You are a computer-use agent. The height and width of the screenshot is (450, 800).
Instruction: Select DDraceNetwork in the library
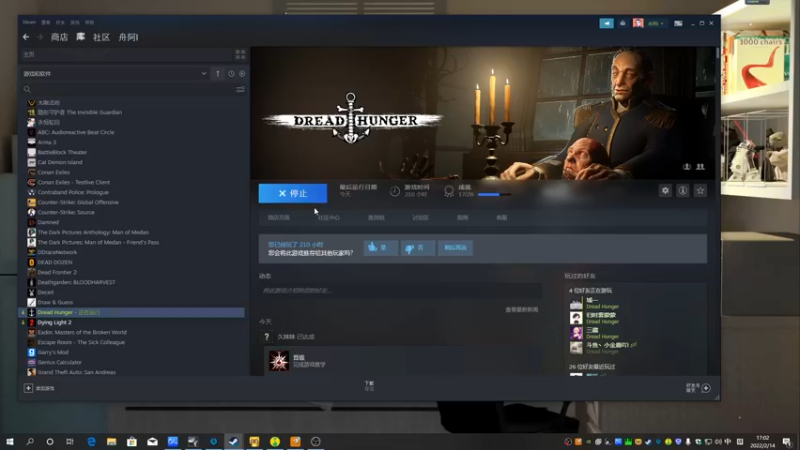[57, 252]
